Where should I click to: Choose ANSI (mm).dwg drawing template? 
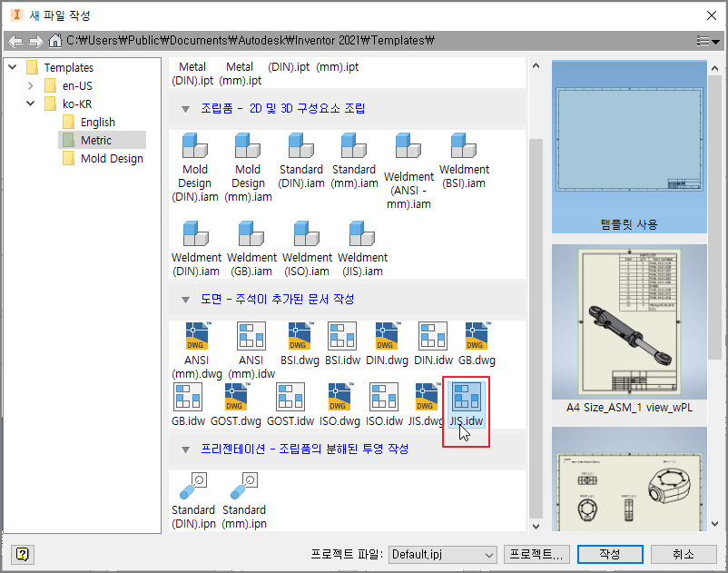[197, 351]
